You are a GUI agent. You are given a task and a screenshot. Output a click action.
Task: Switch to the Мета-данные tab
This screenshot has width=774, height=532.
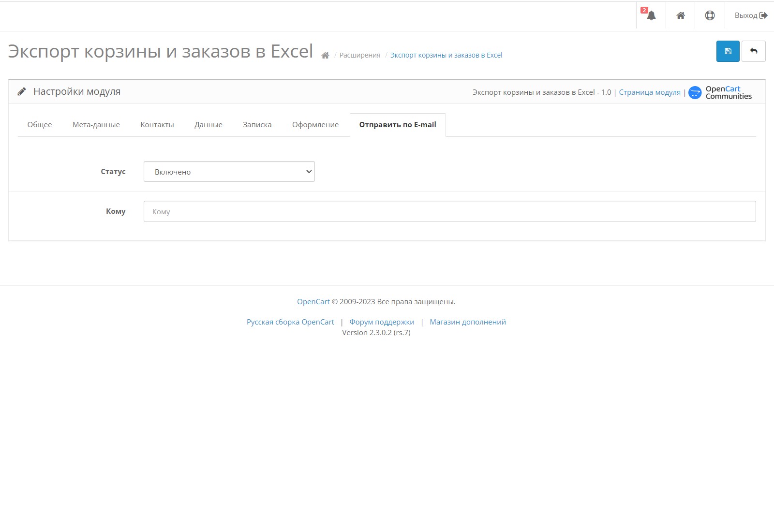pyautogui.click(x=96, y=125)
